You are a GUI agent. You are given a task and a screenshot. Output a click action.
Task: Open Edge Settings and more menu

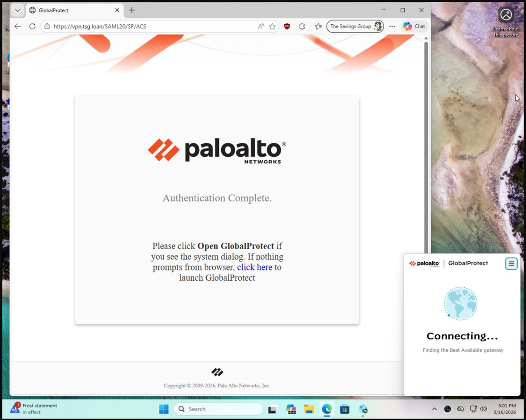click(x=392, y=27)
